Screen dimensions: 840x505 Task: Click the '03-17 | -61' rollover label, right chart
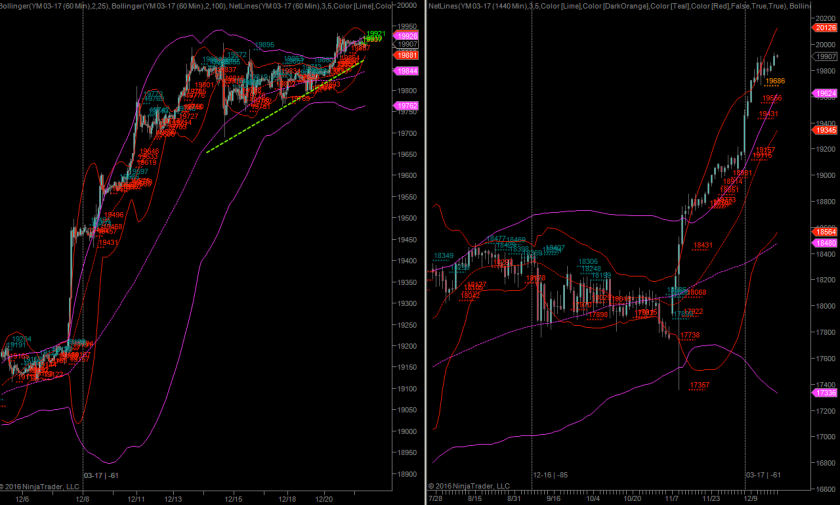pyautogui.click(x=763, y=475)
